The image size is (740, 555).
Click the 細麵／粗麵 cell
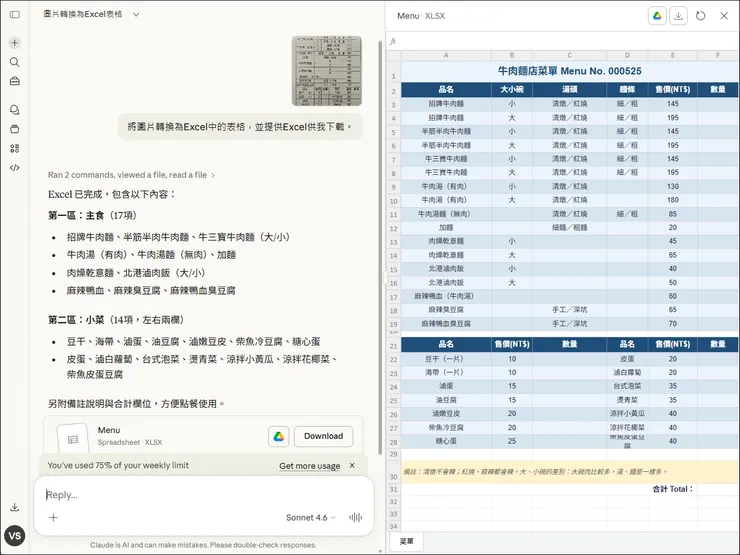(570, 227)
